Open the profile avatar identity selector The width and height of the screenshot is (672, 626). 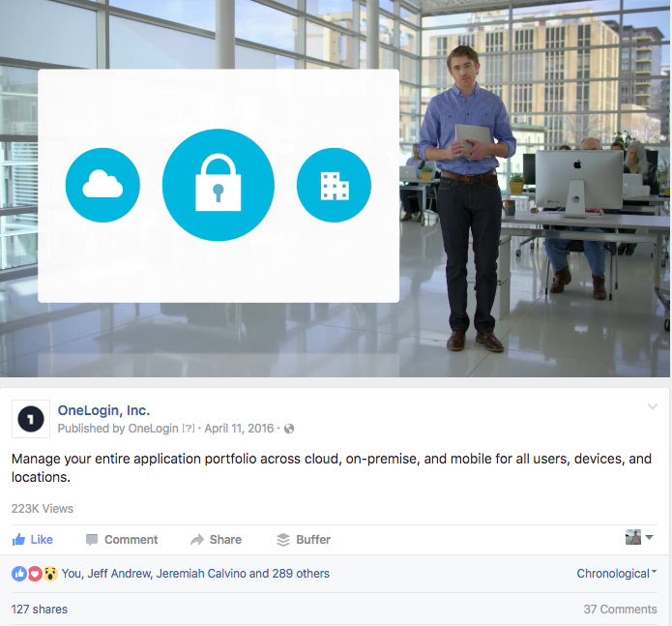click(x=639, y=537)
